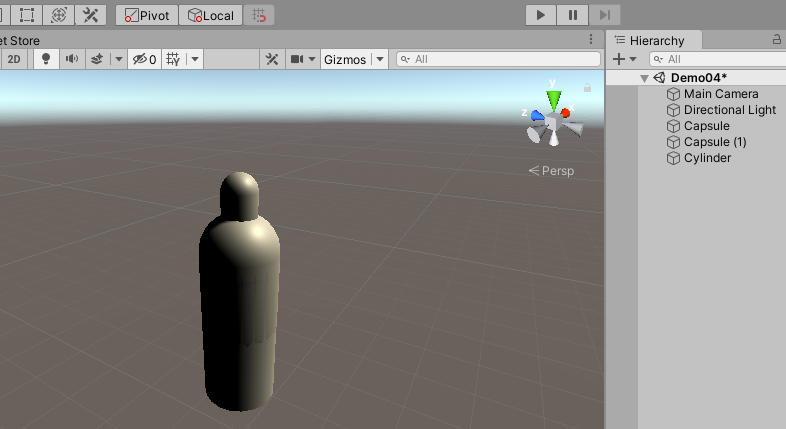The image size is (786, 429).
Task: Toggle scene gizmo rotation lock
Action: click(587, 88)
